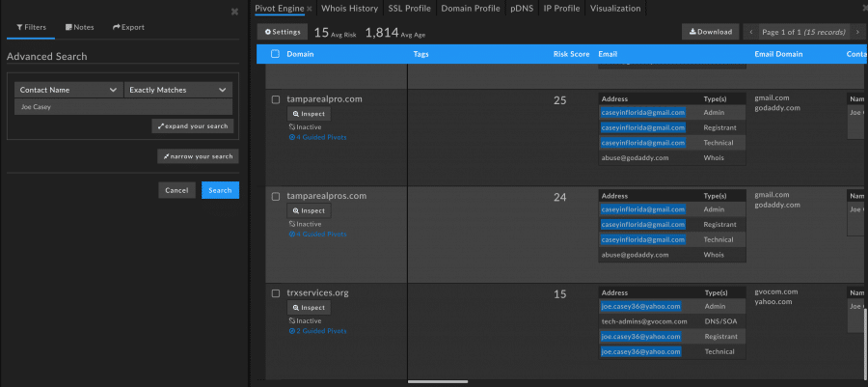Click tech-admins@gvocom.com DNS/SOA address
Image resolution: width=868 pixels, height=387 pixels.
click(644, 321)
